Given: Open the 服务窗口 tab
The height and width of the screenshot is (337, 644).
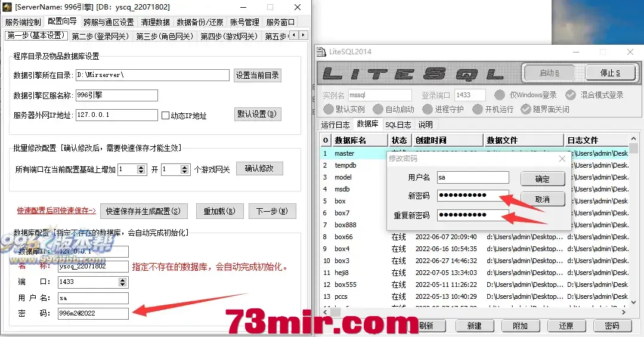Looking at the screenshot, I should [x=280, y=22].
